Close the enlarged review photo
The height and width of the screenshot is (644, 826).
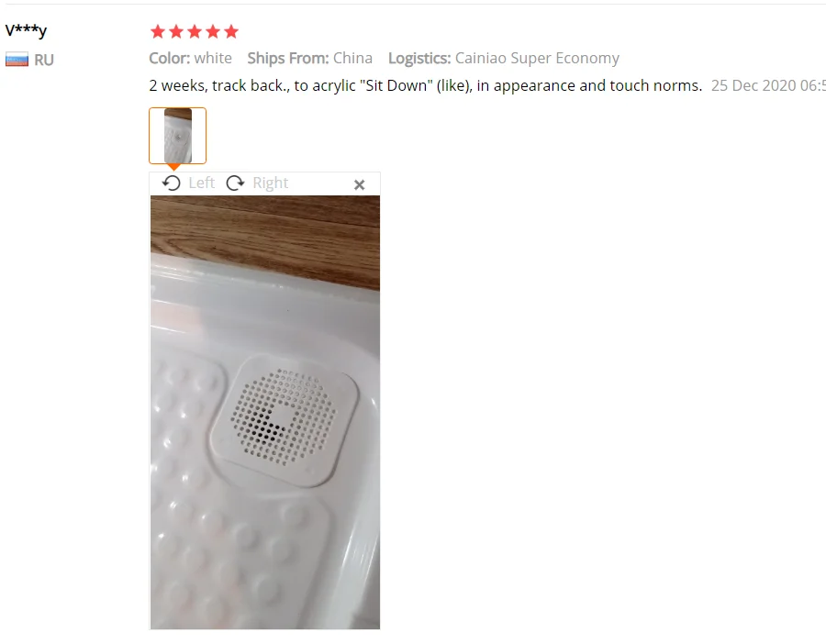coord(359,184)
